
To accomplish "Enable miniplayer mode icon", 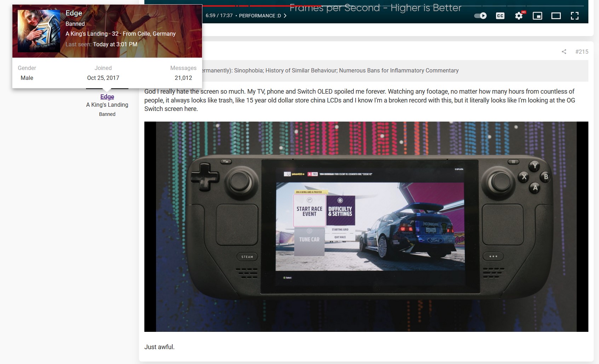I will (537, 16).
